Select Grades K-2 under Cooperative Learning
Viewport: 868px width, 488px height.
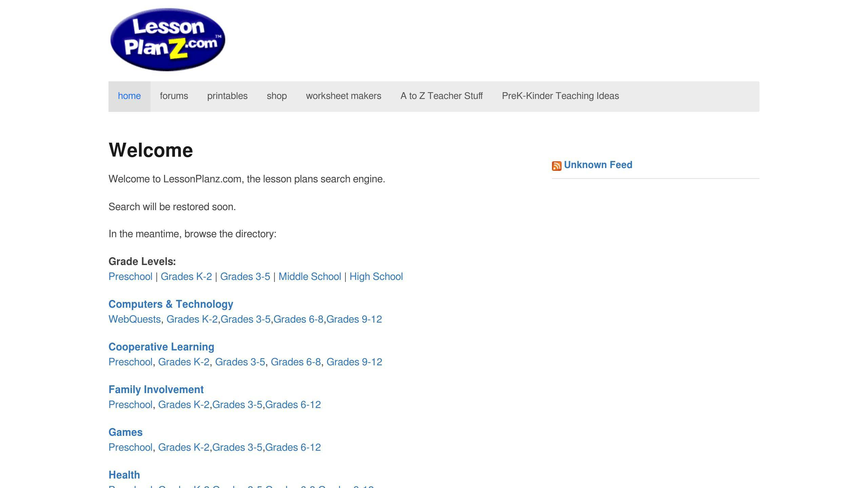(184, 362)
